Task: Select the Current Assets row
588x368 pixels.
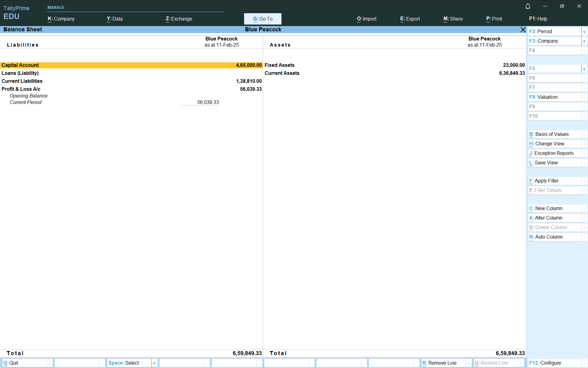Action: pyautogui.click(x=394, y=73)
